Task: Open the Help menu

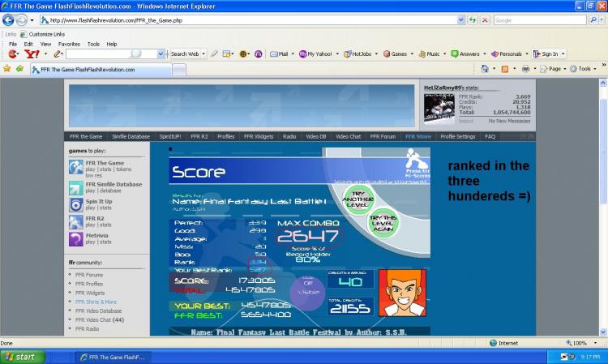Action: 112,45
